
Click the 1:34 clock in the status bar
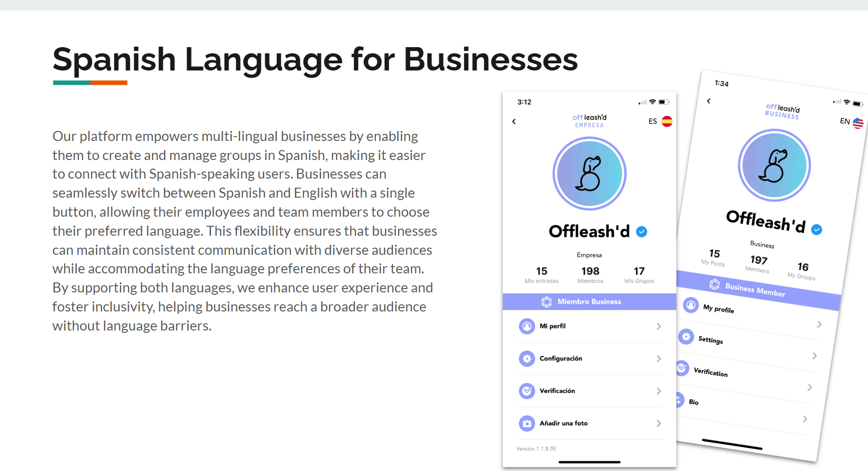[x=722, y=83]
